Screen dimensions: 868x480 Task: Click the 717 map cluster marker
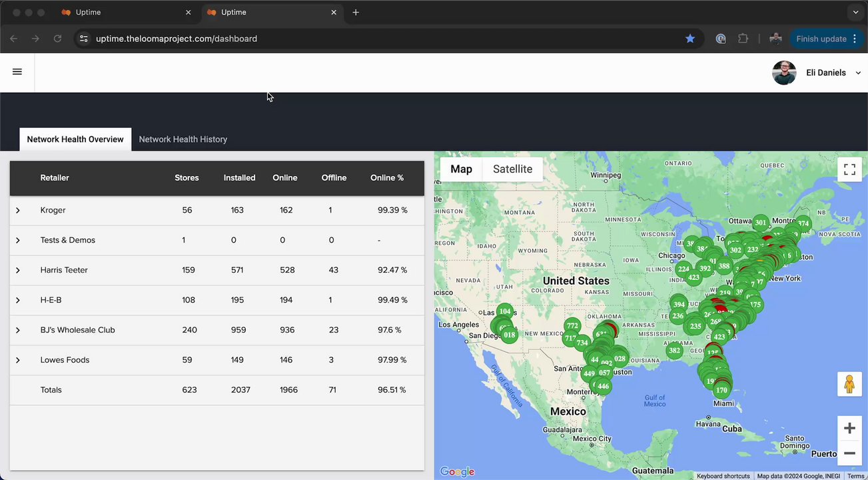[x=571, y=338]
